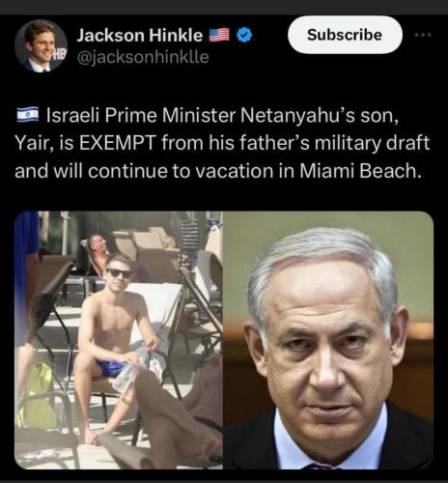
Task: Click the US flag emoji beside the name
Action: 219,35
